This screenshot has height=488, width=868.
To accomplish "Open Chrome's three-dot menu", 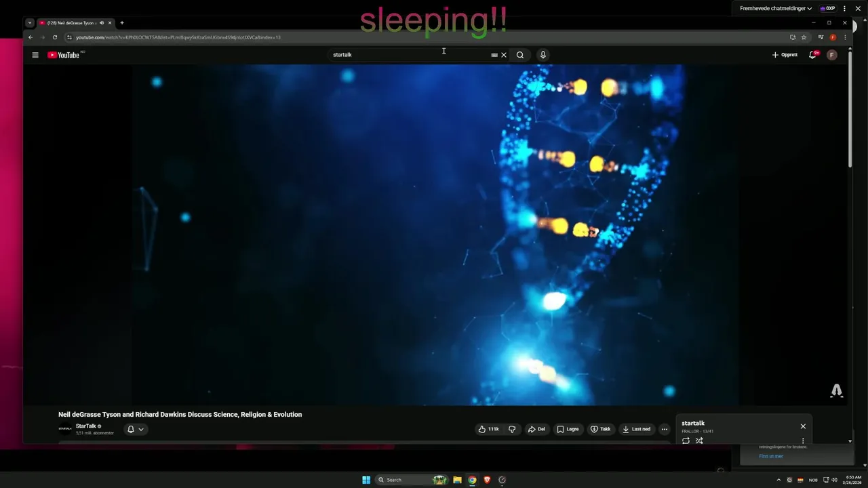I will pyautogui.click(x=845, y=37).
